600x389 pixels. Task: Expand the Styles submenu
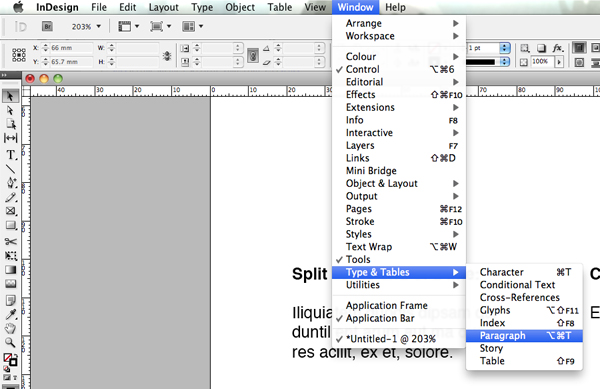tap(399, 234)
